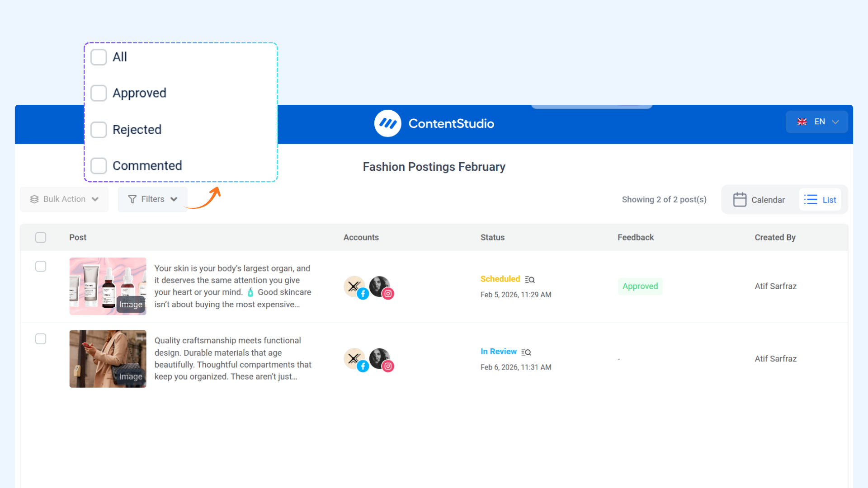
Task: Open status details icon next to In Review
Action: point(526,352)
